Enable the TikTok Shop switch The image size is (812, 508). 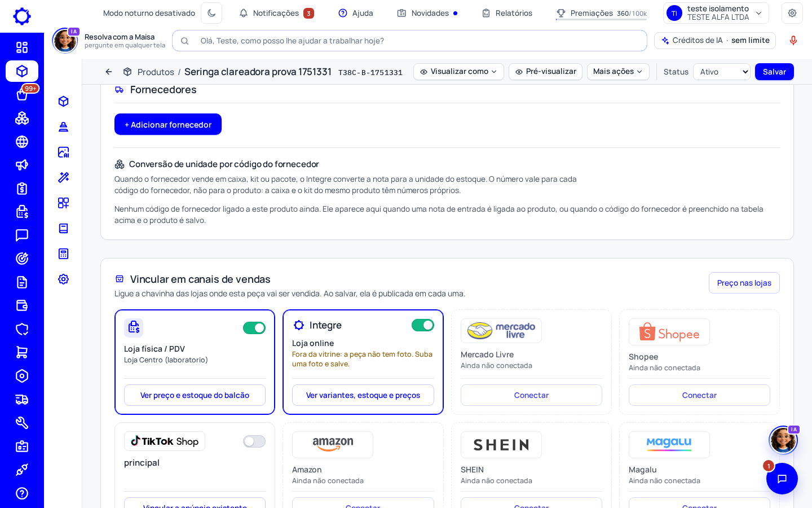point(254,441)
